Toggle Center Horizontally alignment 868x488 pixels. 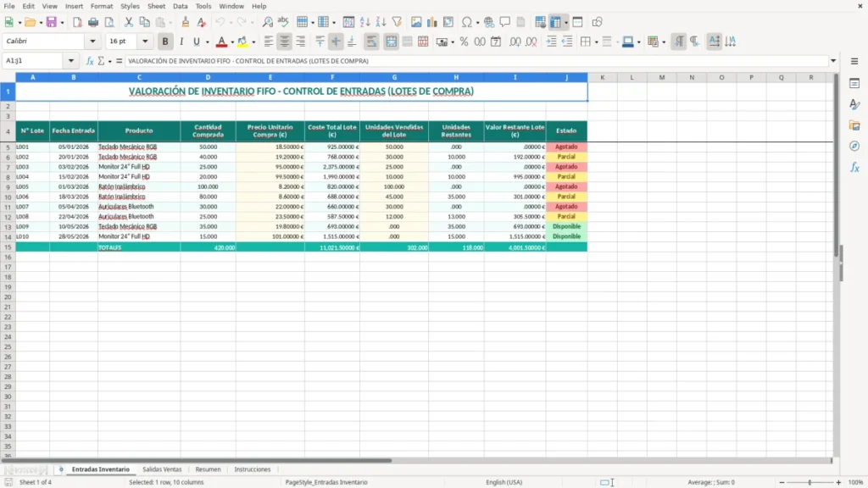[x=285, y=42]
